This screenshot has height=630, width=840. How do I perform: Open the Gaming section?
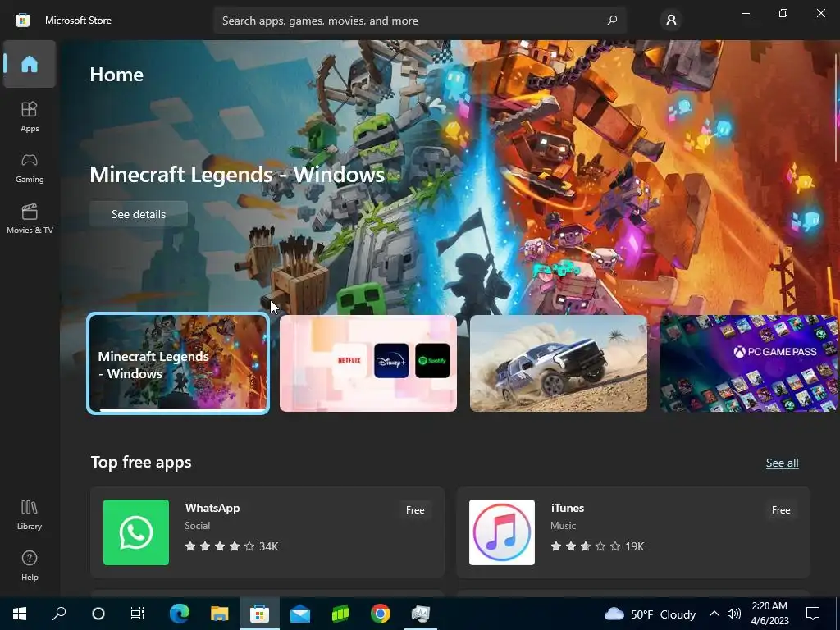(30, 167)
